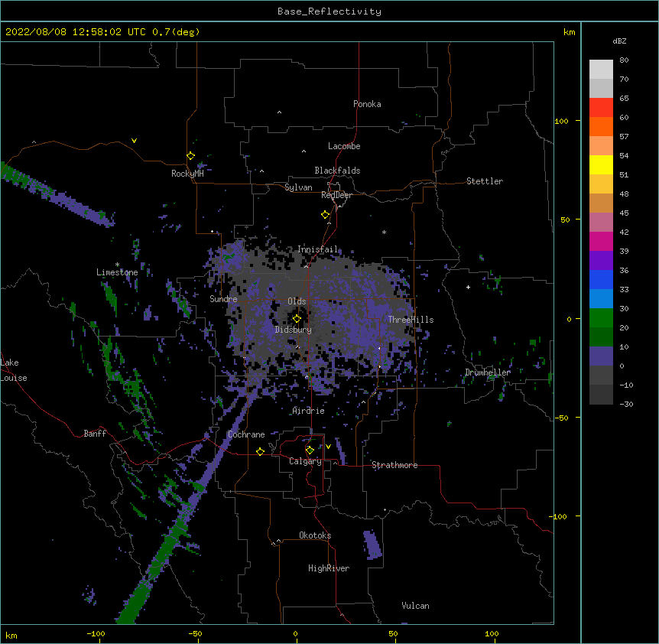Click the 0.7(deg) elevation angle text
Screen dimensions: 659x644
(176, 32)
